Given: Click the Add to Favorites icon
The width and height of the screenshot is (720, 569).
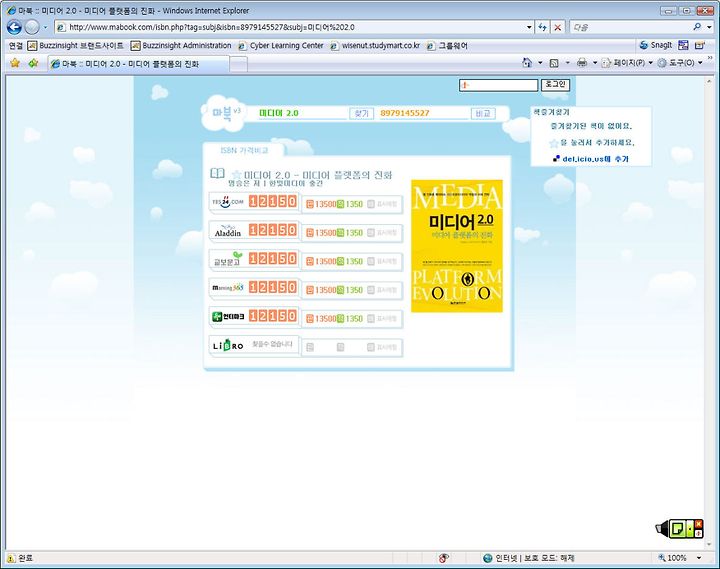Looking at the screenshot, I should click(x=33, y=63).
